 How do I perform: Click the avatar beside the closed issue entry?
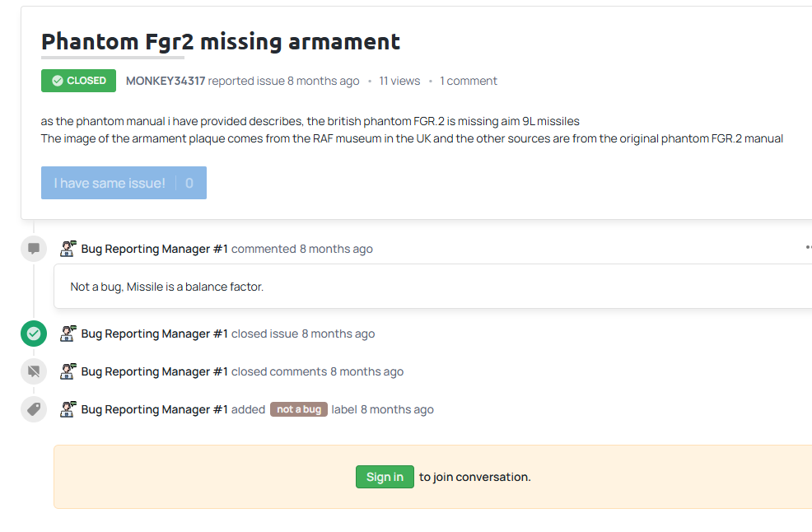pos(68,334)
